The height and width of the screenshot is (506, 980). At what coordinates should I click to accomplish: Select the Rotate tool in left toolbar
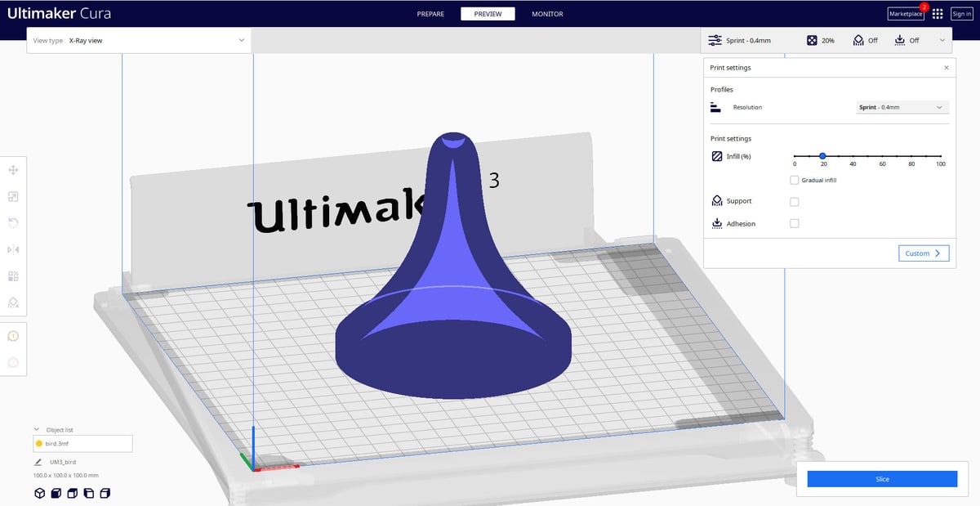click(x=13, y=223)
